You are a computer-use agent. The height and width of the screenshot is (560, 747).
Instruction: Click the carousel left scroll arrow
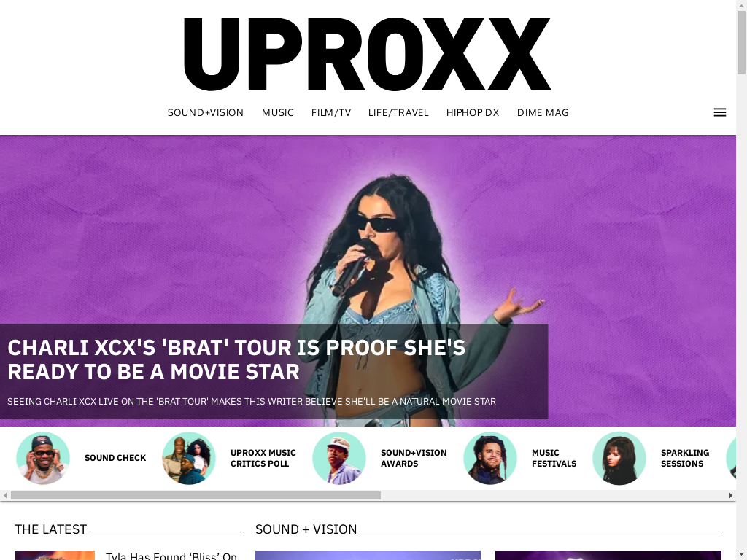[x=5, y=495]
